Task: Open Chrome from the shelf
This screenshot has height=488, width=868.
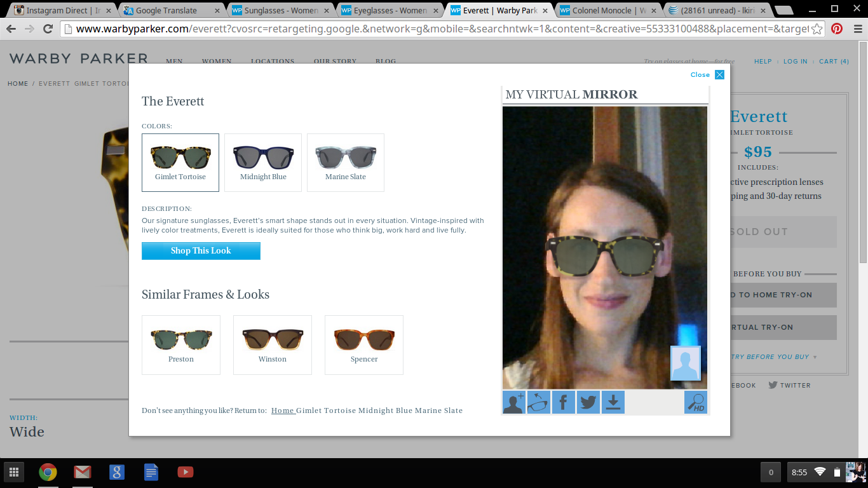Action: 48,472
